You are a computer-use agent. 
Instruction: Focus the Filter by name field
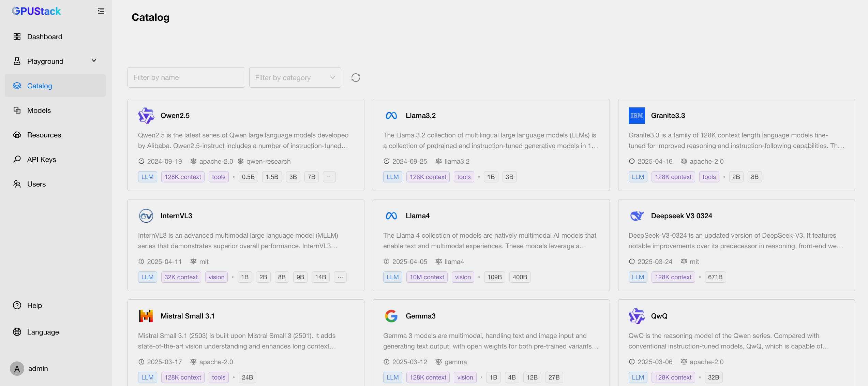point(186,77)
